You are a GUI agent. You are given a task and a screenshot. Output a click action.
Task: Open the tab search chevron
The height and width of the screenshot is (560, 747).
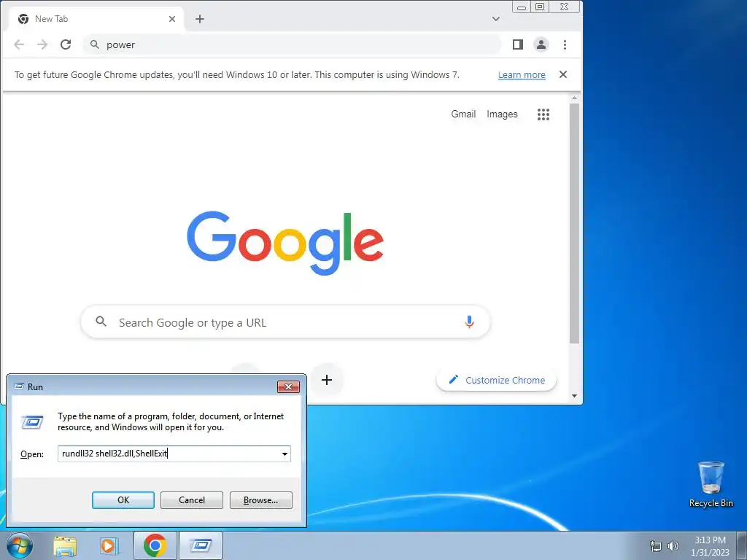496,19
